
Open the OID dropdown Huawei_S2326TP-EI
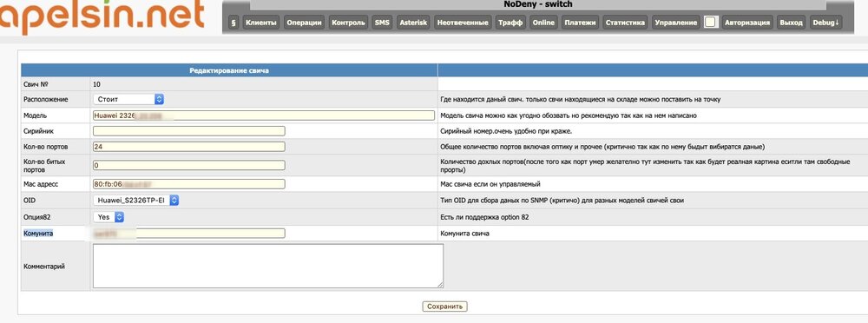(x=135, y=201)
